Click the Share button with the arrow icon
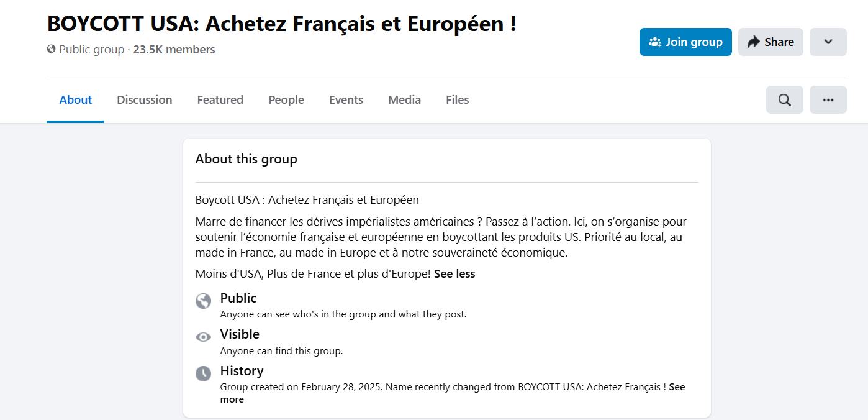The image size is (868, 420). (x=770, y=42)
